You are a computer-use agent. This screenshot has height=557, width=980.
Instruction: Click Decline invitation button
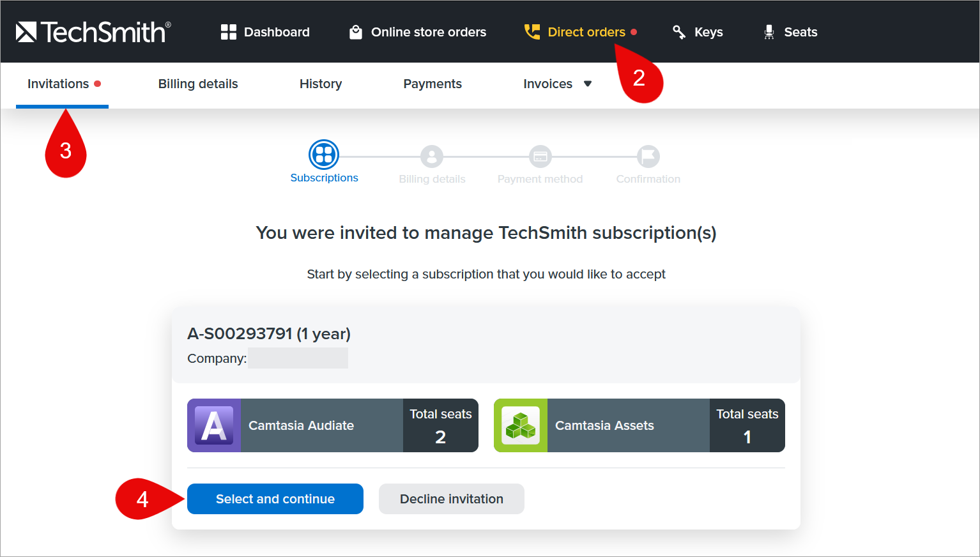point(452,499)
